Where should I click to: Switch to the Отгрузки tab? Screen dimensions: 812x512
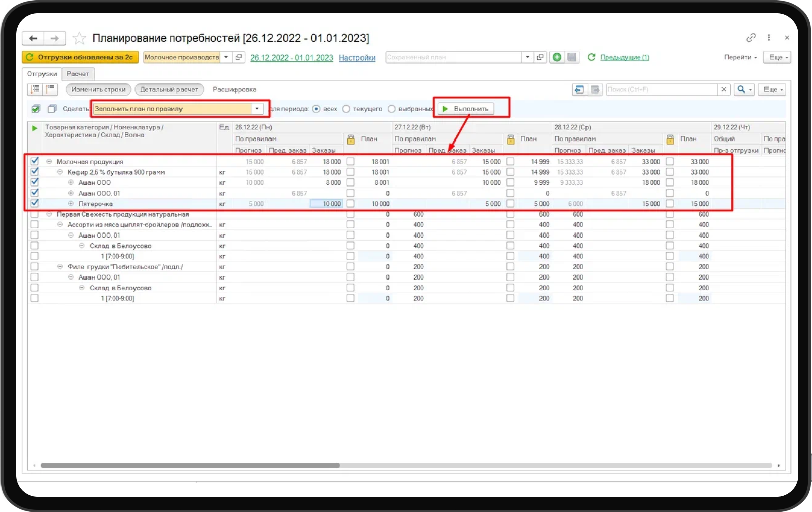pyautogui.click(x=42, y=74)
